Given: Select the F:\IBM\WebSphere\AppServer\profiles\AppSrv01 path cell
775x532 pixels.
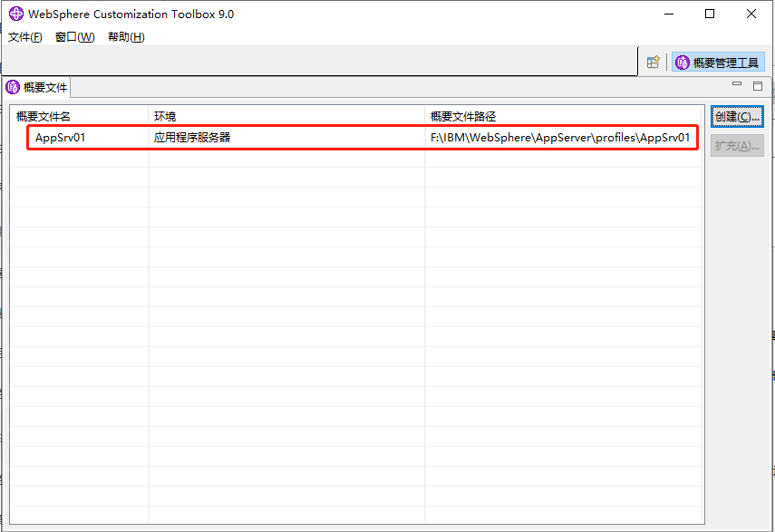Looking at the screenshot, I should pos(560,138).
